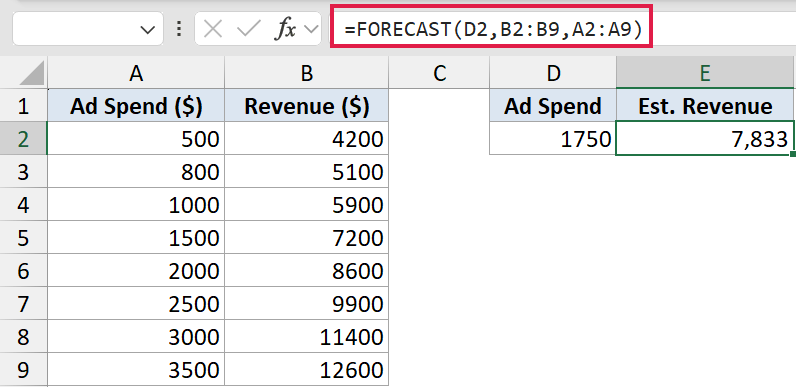Screen dimensions: 796x387
Task: Click the 'Revenue ($)' header cell
Action: pyautogui.click(x=307, y=106)
